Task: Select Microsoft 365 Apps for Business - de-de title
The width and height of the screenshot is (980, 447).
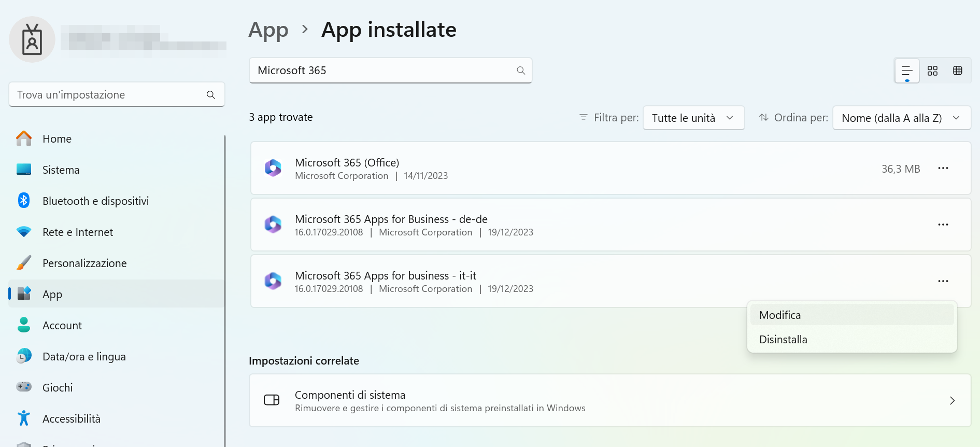Action: coord(391,219)
